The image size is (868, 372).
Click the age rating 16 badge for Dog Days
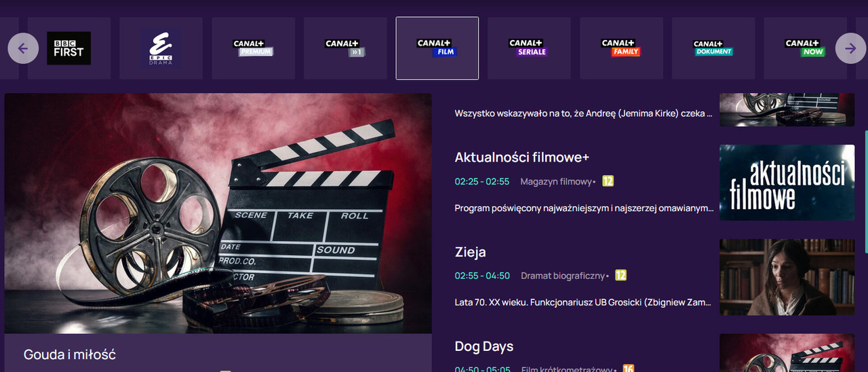pyautogui.click(x=629, y=369)
